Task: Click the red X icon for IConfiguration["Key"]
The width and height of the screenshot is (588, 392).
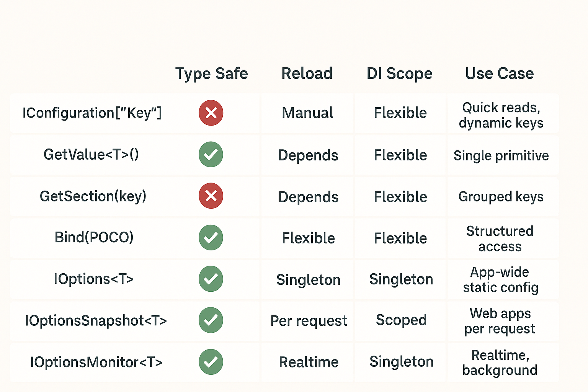Action: 211,113
